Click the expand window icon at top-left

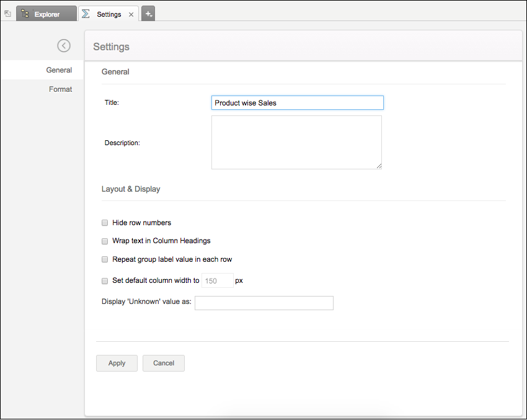tap(7, 14)
